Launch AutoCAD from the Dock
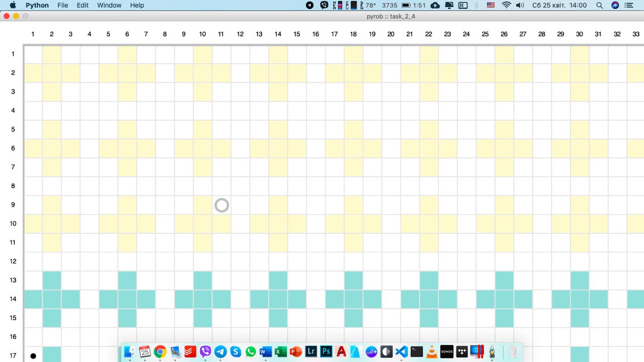 point(341,352)
